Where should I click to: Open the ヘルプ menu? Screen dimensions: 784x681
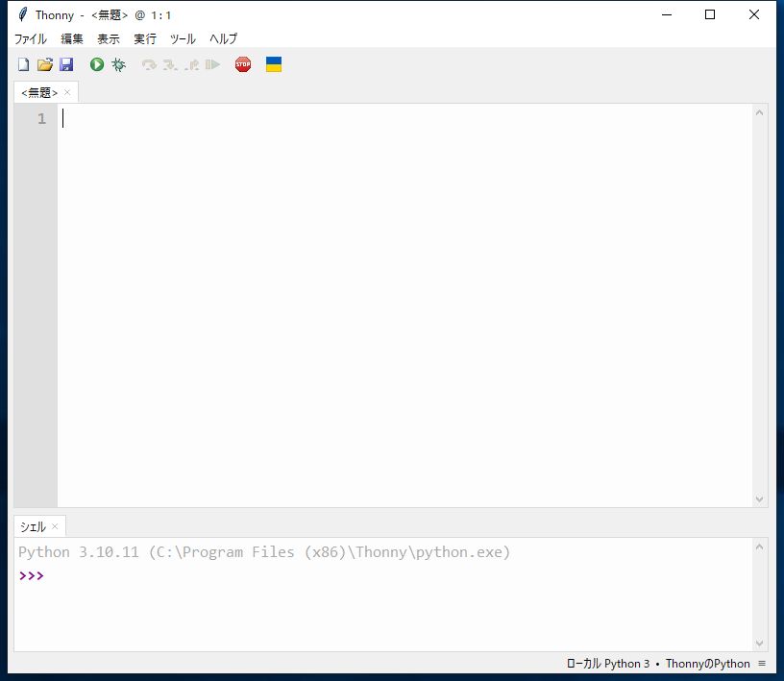(x=223, y=38)
